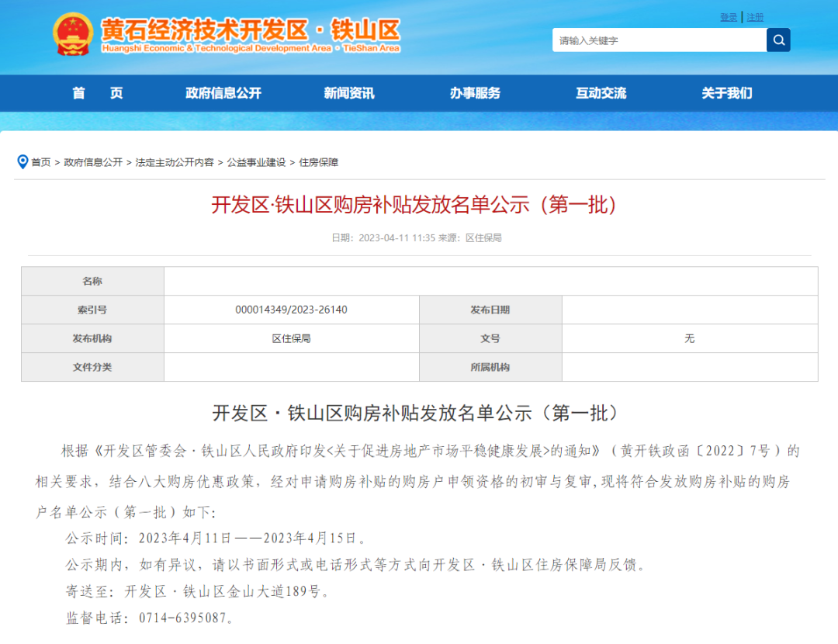Click 政府信息公开 in the breadcrumb
This screenshot has width=838, height=644.
pos(93,162)
